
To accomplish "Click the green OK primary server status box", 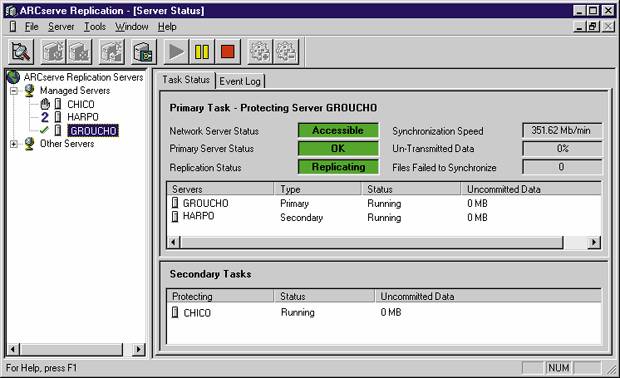I will tap(338, 149).
